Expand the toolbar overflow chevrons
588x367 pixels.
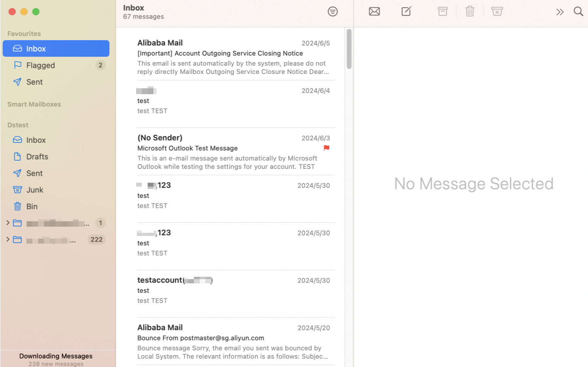(x=560, y=12)
